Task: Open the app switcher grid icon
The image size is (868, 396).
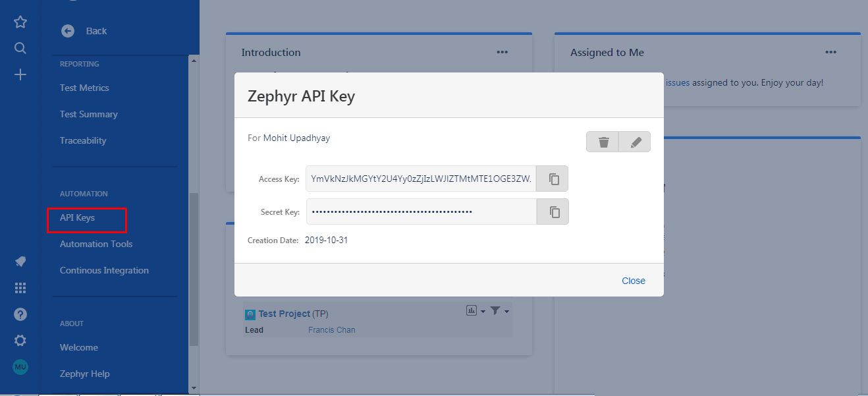Action: [x=20, y=288]
